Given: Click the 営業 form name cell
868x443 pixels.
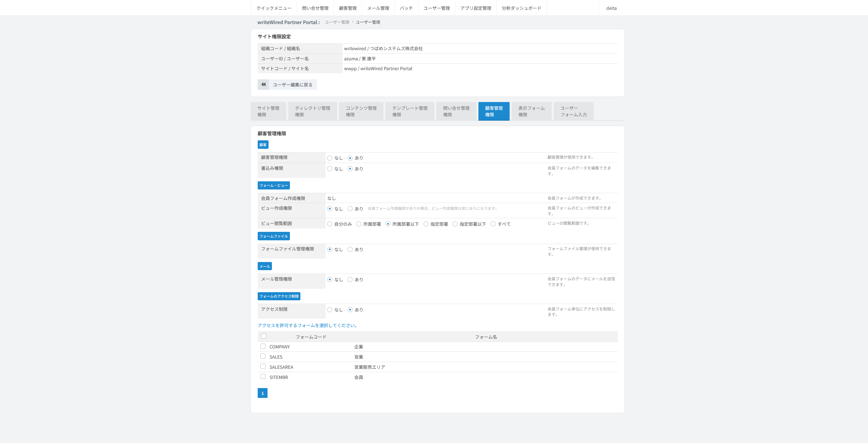Looking at the screenshot, I should [x=359, y=357].
